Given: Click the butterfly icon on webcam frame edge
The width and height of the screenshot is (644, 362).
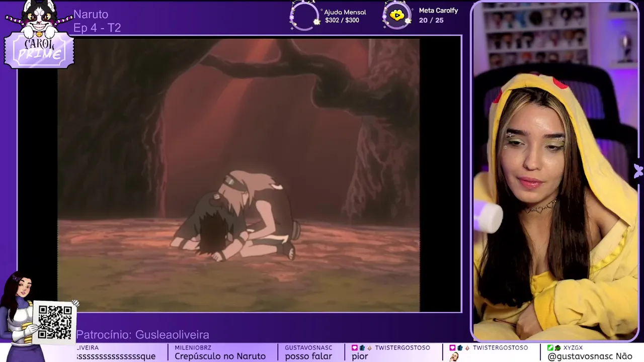Looking at the screenshot, I should pyautogui.click(x=638, y=171).
